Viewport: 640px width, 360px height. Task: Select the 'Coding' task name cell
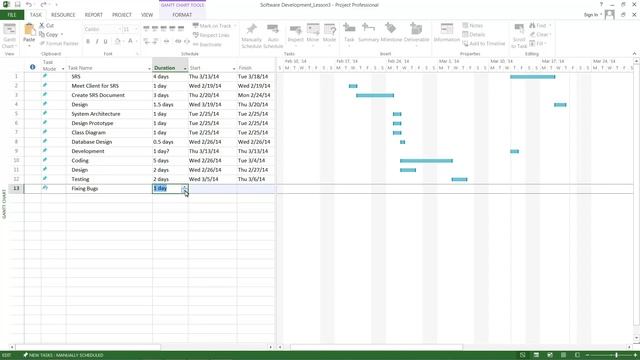click(x=109, y=160)
